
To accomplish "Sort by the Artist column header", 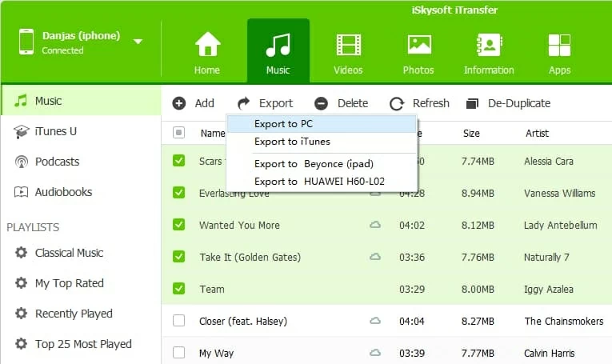I will click(x=537, y=134).
